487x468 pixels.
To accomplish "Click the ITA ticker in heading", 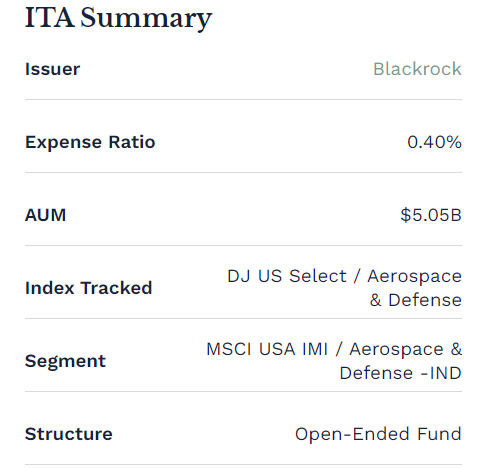I will [50, 17].
